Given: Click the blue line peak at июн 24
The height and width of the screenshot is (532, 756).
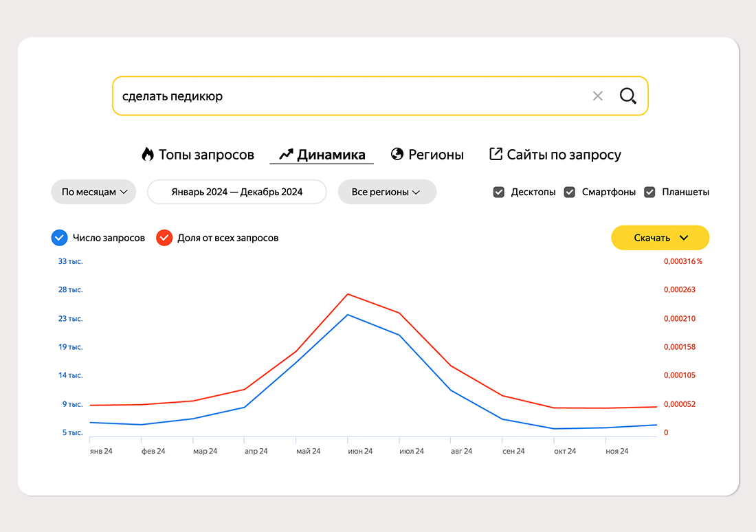Looking at the screenshot, I should (348, 315).
